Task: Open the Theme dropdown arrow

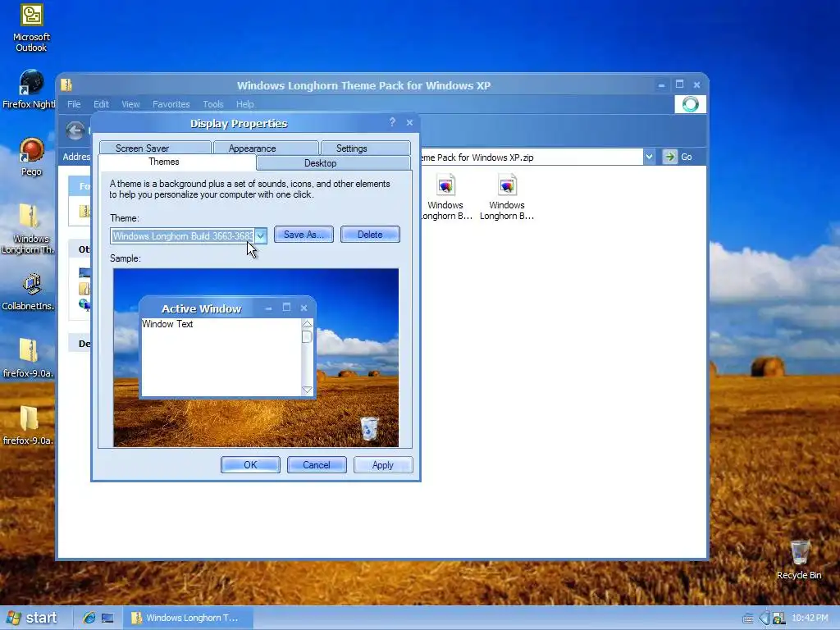Action: (x=260, y=235)
